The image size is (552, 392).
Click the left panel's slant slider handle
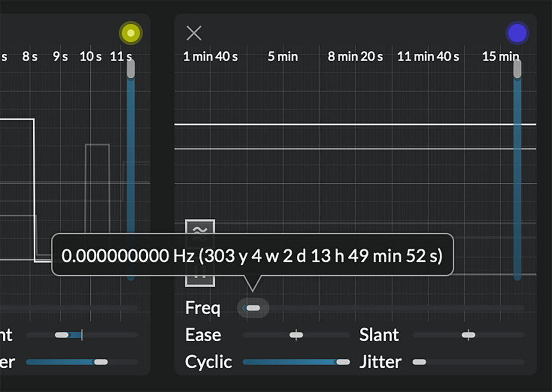(x=62, y=335)
